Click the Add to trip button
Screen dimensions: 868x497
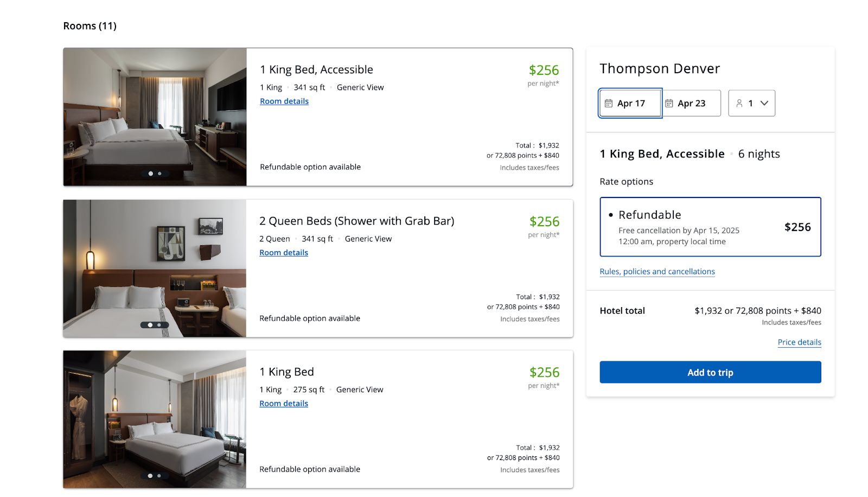pyautogui.click(x=710, y=372)
